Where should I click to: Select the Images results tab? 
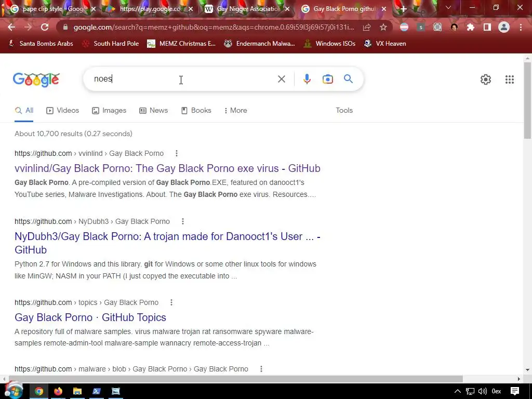point(109,111)
